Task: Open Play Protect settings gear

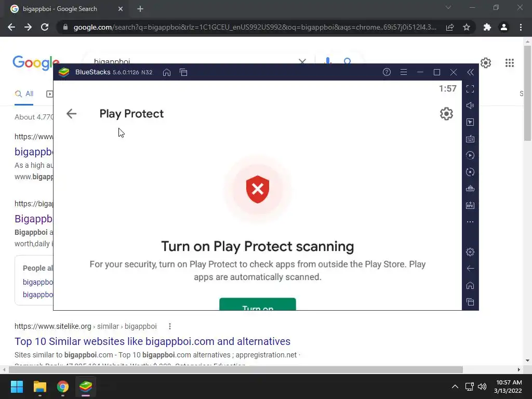Action: pyautogui.click(x=446, y=114)
